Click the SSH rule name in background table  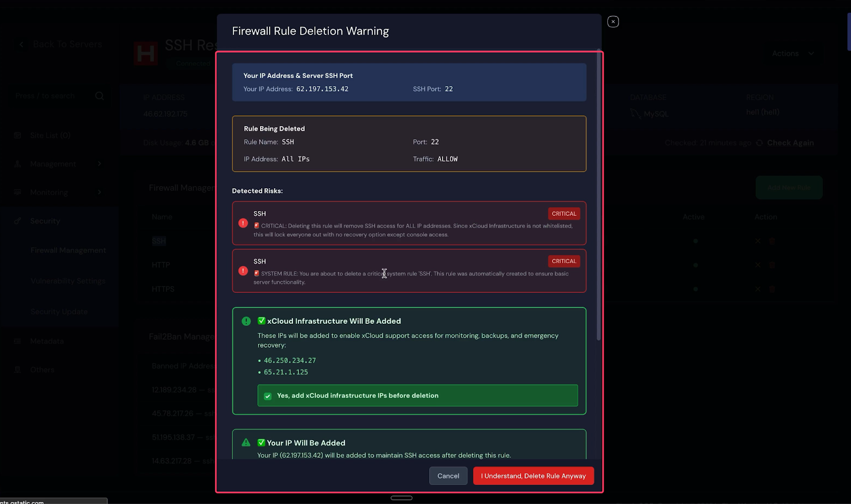pos(159,241)
